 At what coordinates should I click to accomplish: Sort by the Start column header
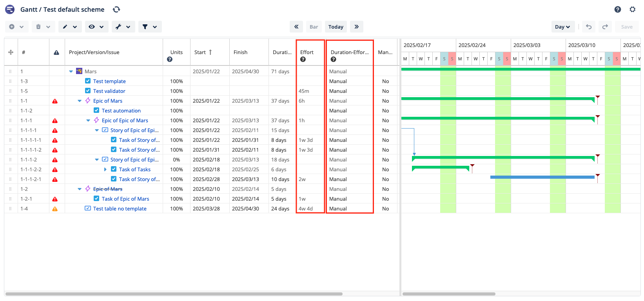point(200,52)
